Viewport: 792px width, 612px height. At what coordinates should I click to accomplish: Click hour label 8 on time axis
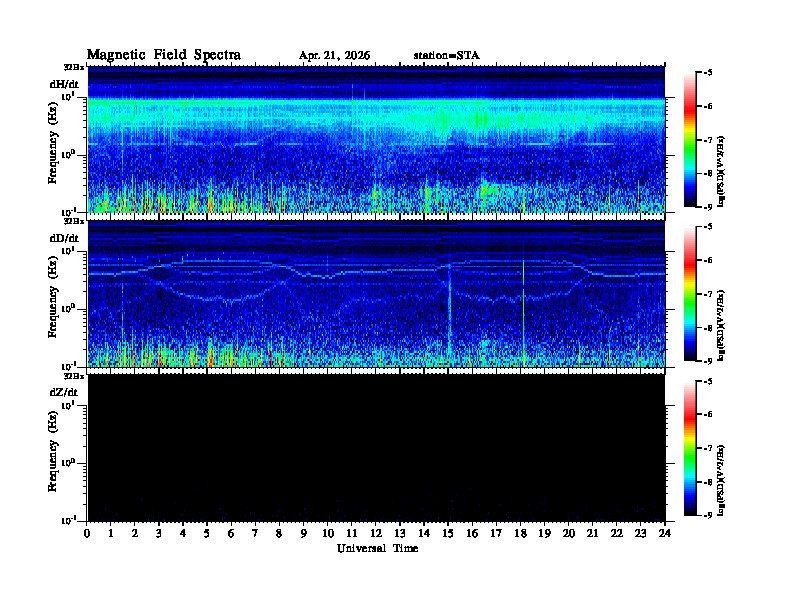(279, 533)
